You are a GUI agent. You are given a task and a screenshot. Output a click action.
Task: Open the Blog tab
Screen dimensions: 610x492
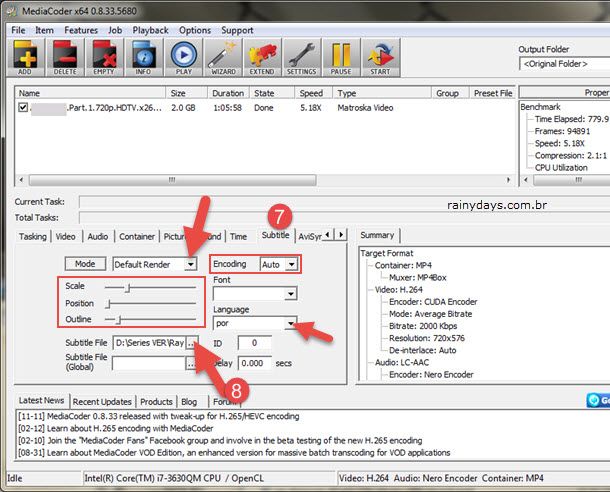click(x=189, y=402)
